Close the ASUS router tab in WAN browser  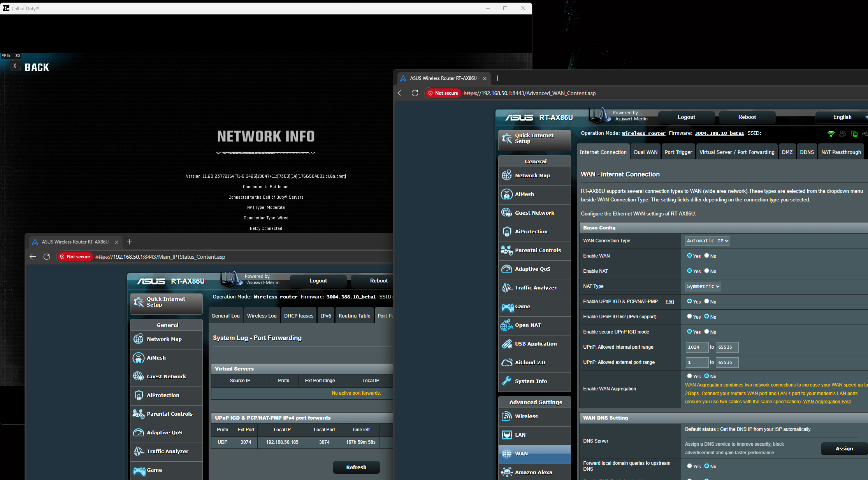pos(485,78)
